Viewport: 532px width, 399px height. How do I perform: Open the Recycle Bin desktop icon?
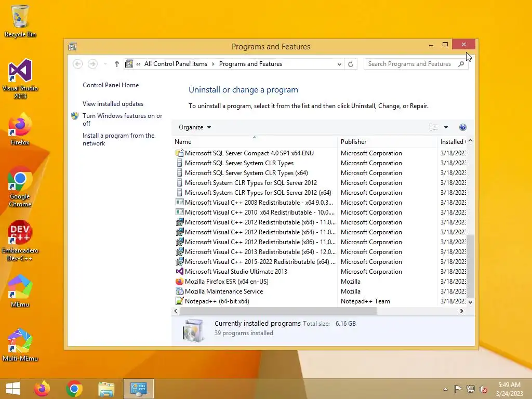[20, 21]
